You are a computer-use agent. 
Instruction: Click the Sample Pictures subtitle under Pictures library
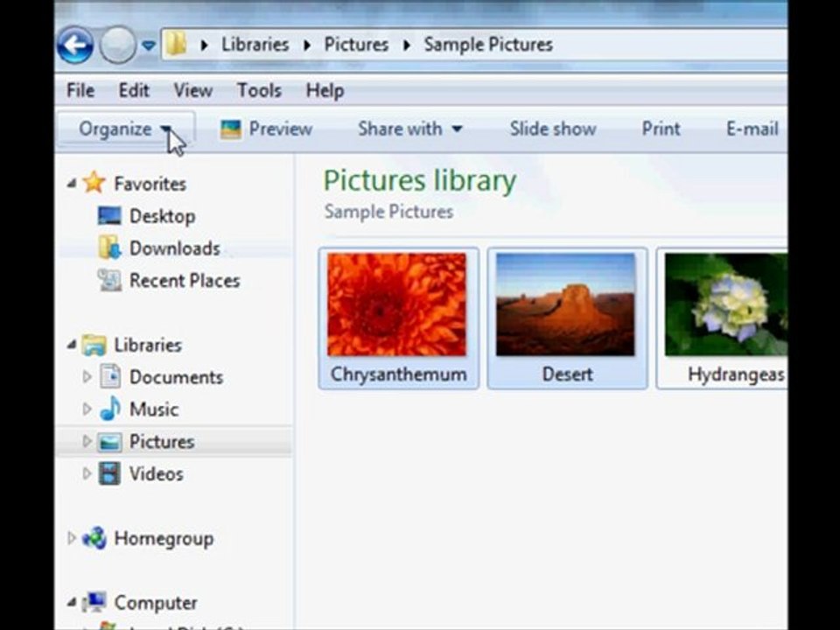coord(388,212)
